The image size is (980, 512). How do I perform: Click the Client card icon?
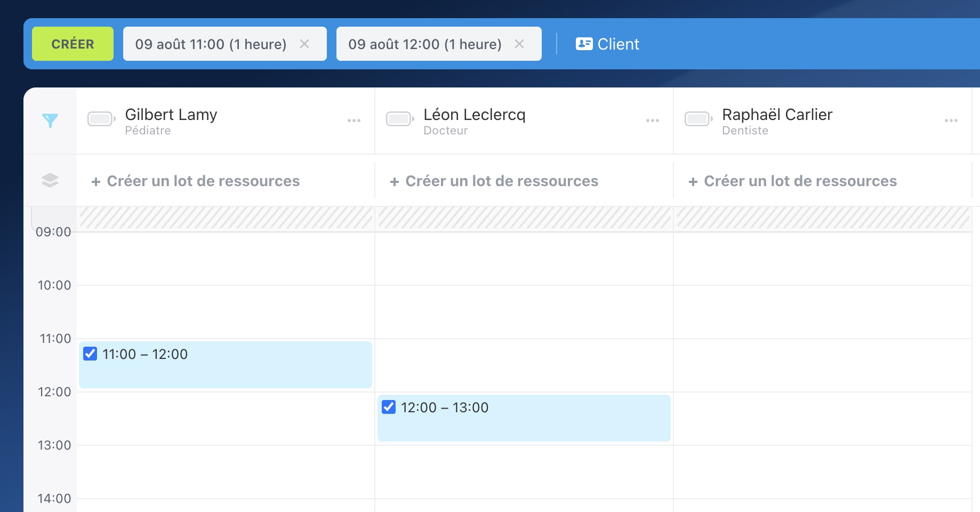584,44
